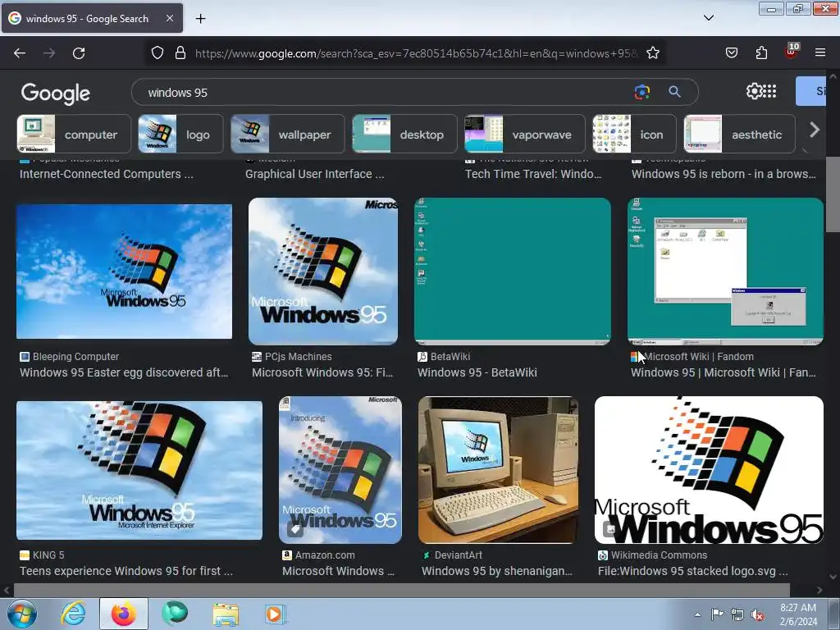840x630 pixels.
Task: Open the BetaWiki teal desktop image
Action: point(512,272)
